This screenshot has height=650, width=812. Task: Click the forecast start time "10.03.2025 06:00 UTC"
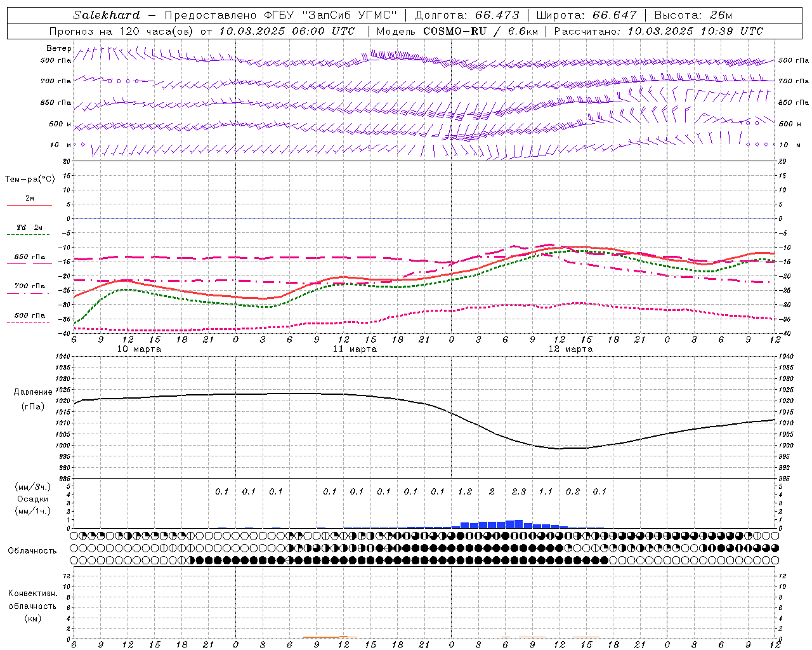tap(287, 31)
